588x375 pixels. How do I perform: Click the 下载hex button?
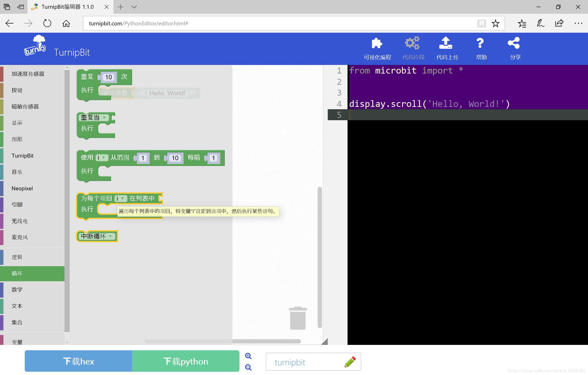(x=78, y=361)
